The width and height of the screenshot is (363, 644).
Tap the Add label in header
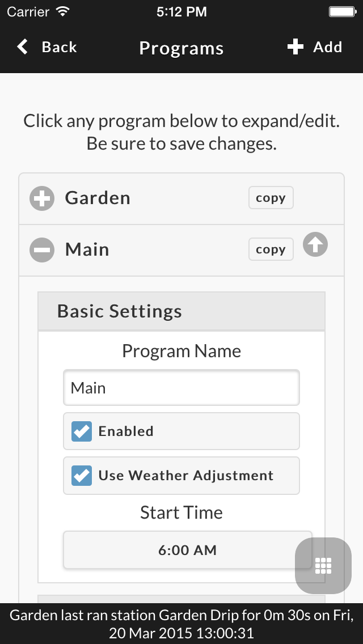(x=328, y=47)
